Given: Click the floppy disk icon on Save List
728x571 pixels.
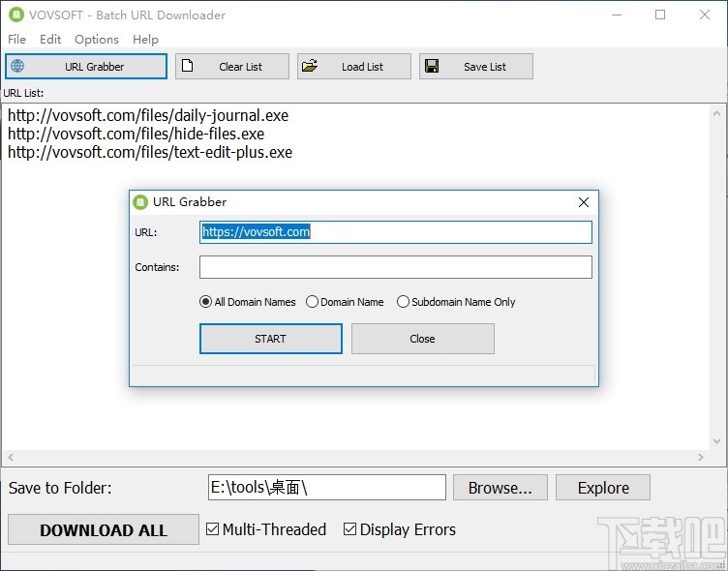Looking at the screenshot, I should pos(432,66).
